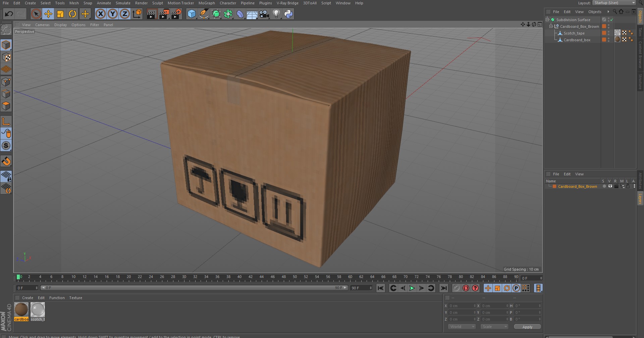The height and width of the screenshot is (338, 644).
Task: Collapse the Subdivision Surface tree node
Action: (x=547, y=19)
